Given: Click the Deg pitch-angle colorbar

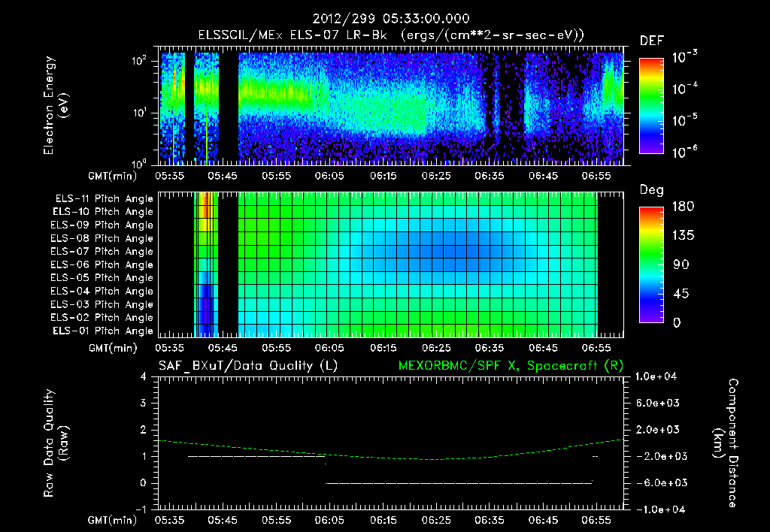Looking at the screenshot, I should pyautogui.click(x=652, y=264).
